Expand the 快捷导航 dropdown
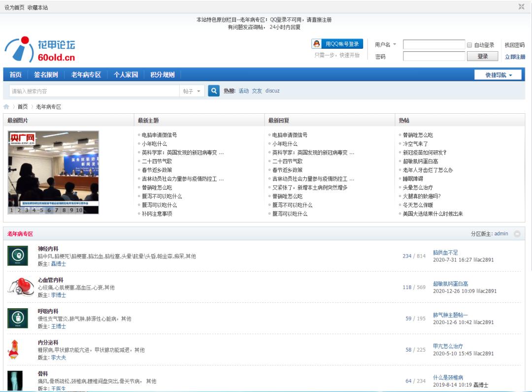Screen dimensions: 532x392 498,75
